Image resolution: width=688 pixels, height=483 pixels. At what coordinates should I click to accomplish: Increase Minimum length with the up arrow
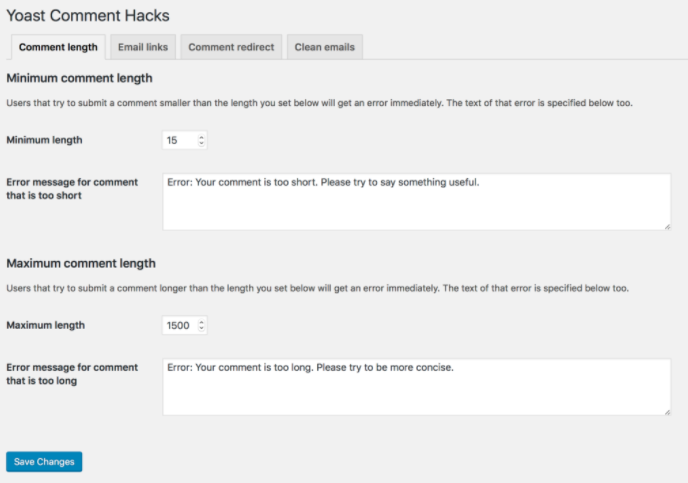(202, 138)
